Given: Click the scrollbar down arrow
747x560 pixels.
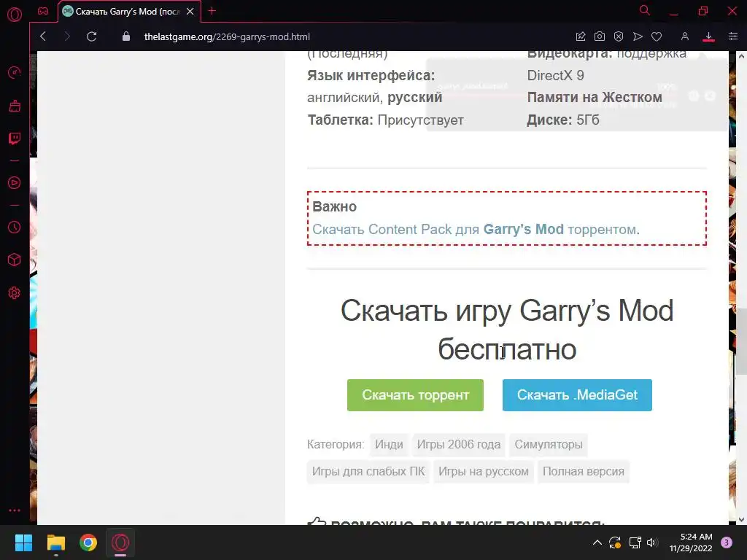Looking at the screenshot, I should (x=741, y=519).
